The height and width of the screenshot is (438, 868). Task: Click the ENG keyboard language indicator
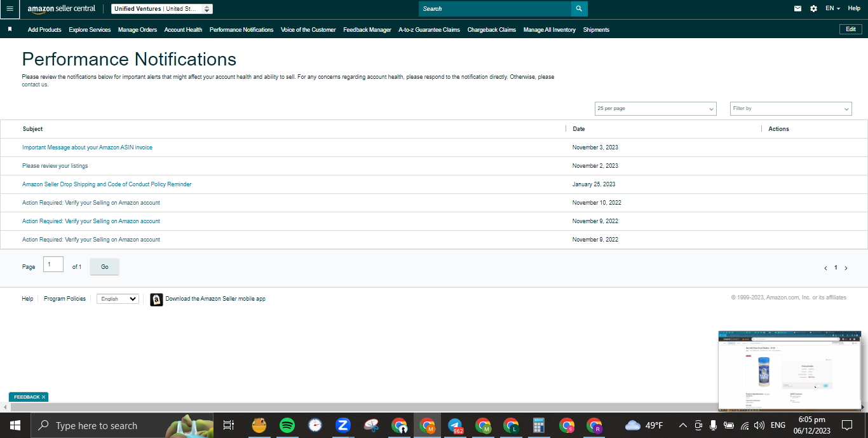pos(778,425)
